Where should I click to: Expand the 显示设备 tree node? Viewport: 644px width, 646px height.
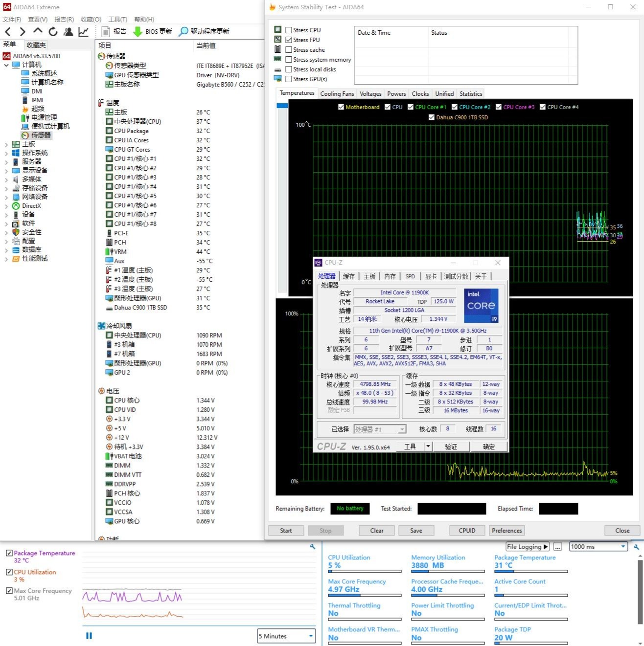[x=6, y=171]
